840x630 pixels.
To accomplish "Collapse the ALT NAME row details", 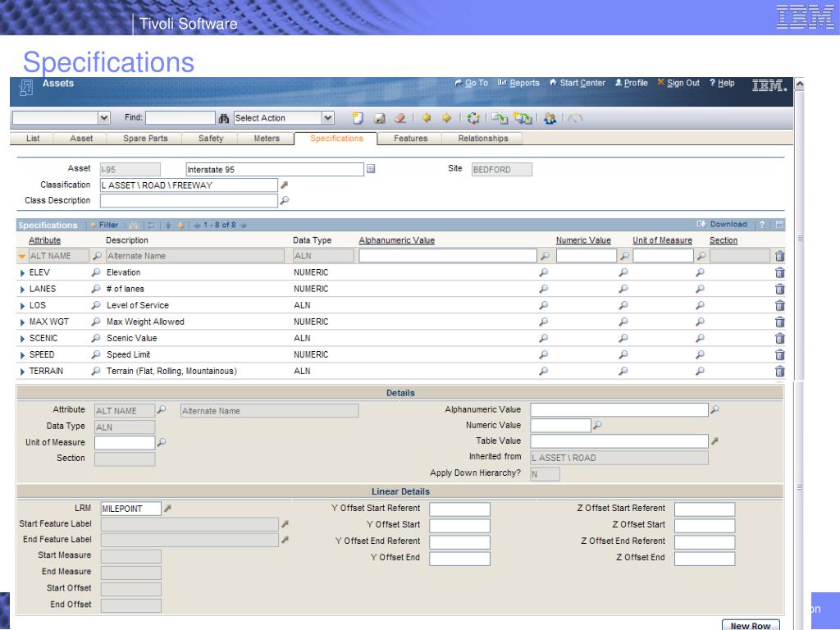I will click(22, 257).
